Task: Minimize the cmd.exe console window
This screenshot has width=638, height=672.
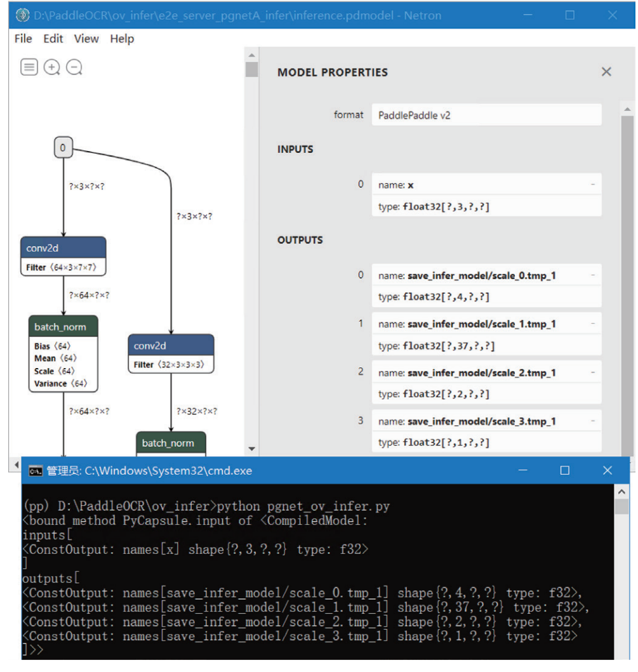Action: (522, 470)
